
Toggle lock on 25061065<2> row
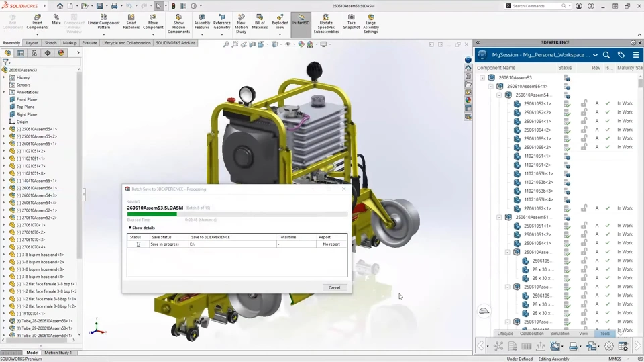[x=584, y=147]
